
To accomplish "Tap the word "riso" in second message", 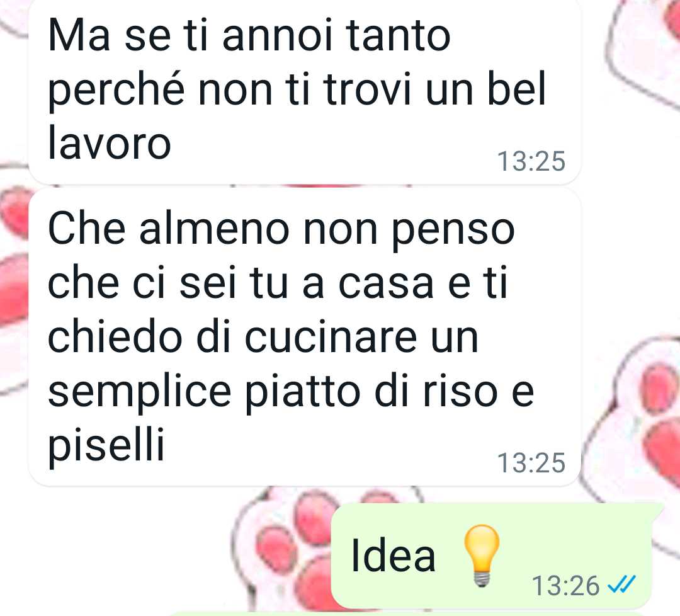I will [460, 391].
